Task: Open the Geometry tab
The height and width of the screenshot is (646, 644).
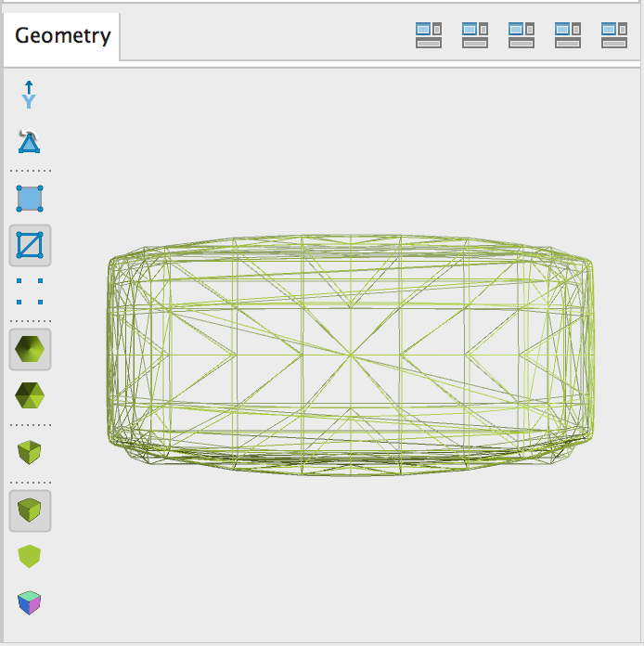Action: click(62, 37)
